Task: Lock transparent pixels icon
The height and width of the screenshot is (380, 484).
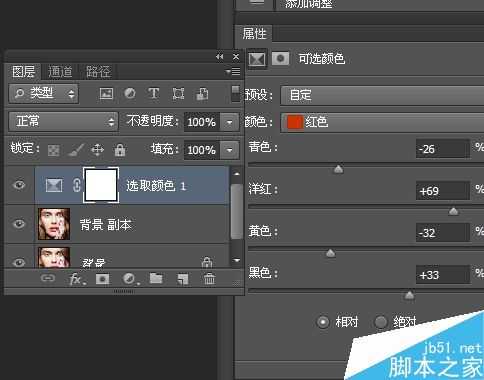Action: pyautogui.click(x=53, y=150)
